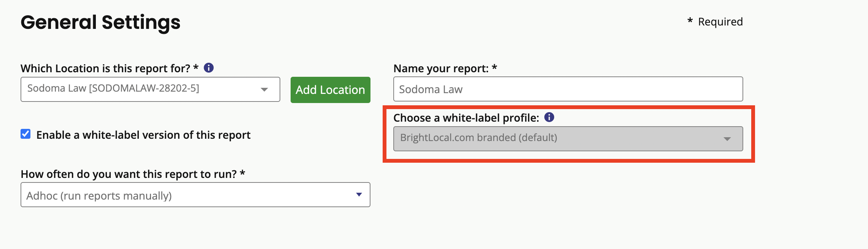Click the General Settings heading
Image resolution: width=868 pixels, height=249 pixels.
tap(100, 22)
